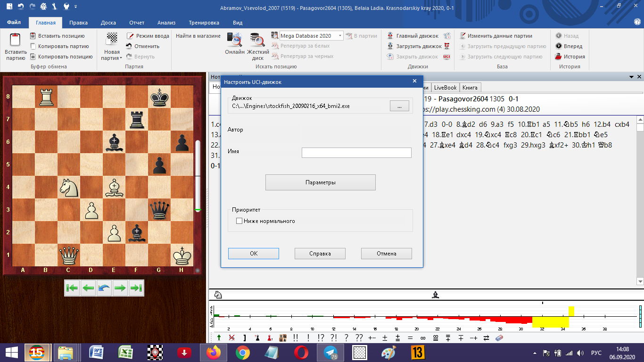This screenshot has width=644, height=362.
Task: Click the Отмена button
Action: click(387, 254)
